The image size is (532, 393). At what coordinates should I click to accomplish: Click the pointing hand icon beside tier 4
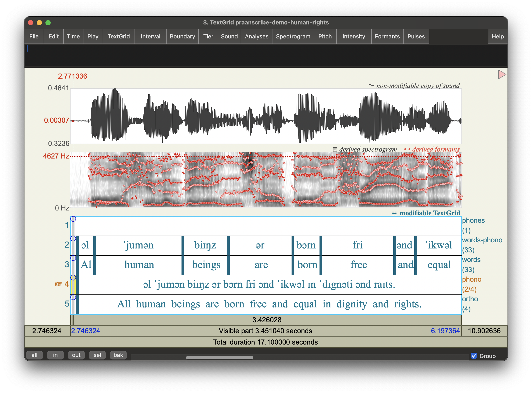coord(58,284)
